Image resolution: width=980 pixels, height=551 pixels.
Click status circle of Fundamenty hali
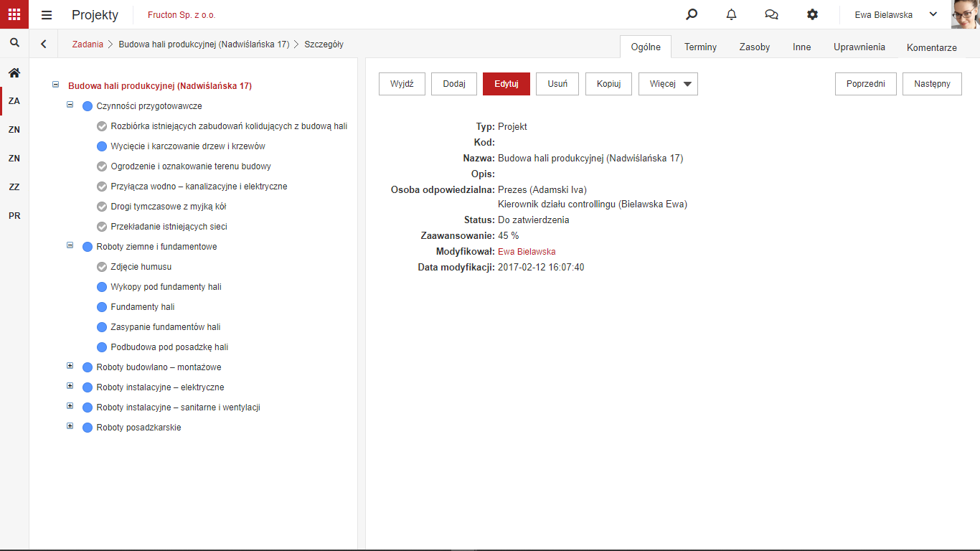click(x=102, y=307)
